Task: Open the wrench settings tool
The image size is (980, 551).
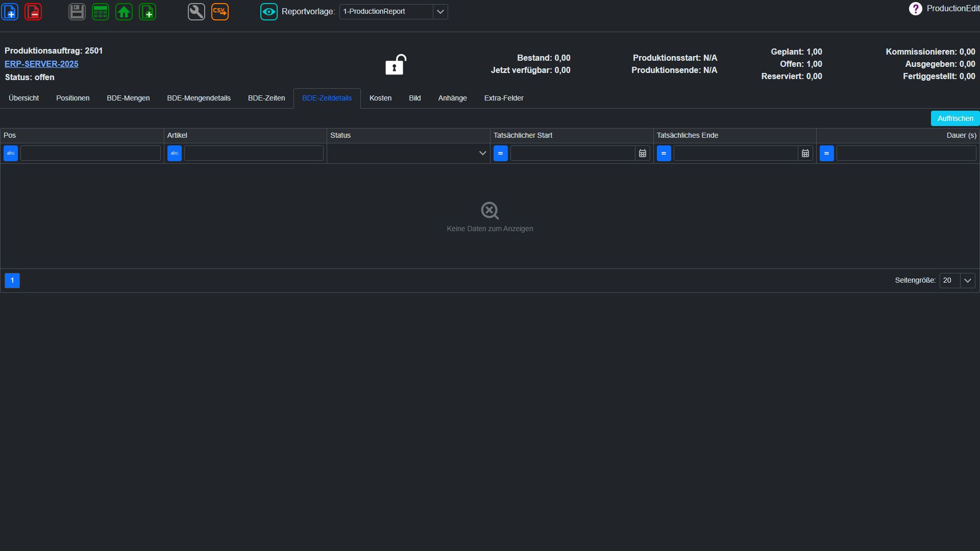Action: click(197, 11)
